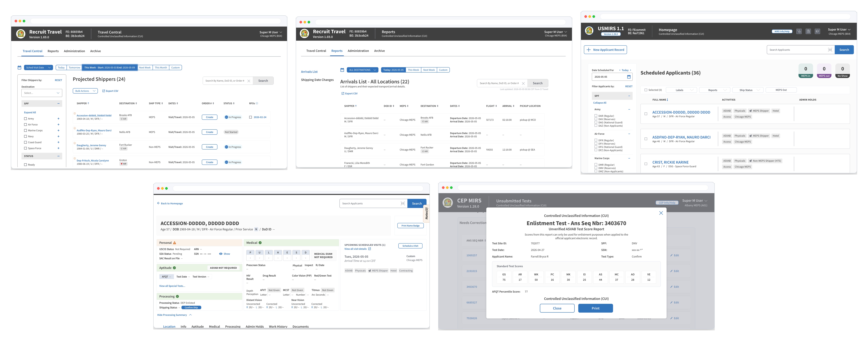Open Archive tab in Reports window
Image resolution: width=868 pixels, height=340 pixels.
379,51
